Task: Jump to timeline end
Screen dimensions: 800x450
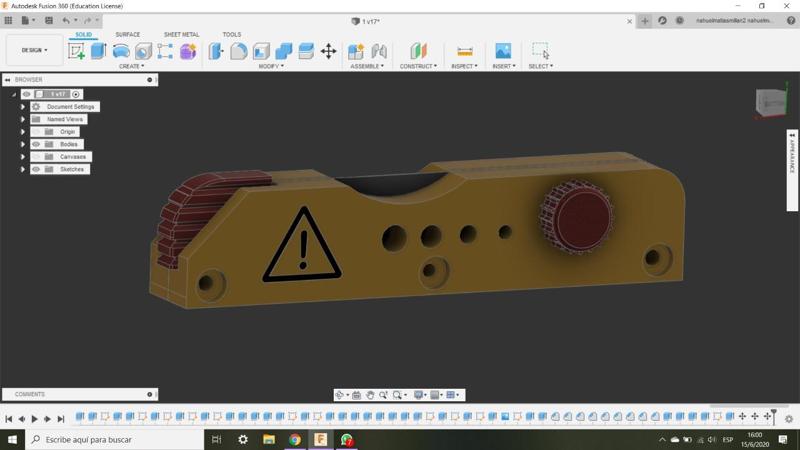Action: [61, 419]
